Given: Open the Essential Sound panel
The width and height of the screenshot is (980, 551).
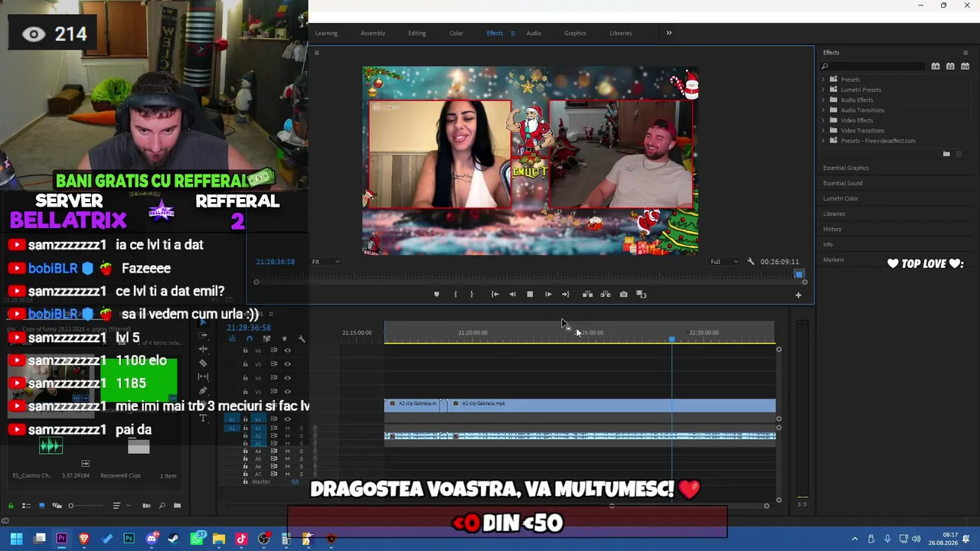Looking at the screenshot, I should pos(843,183).
